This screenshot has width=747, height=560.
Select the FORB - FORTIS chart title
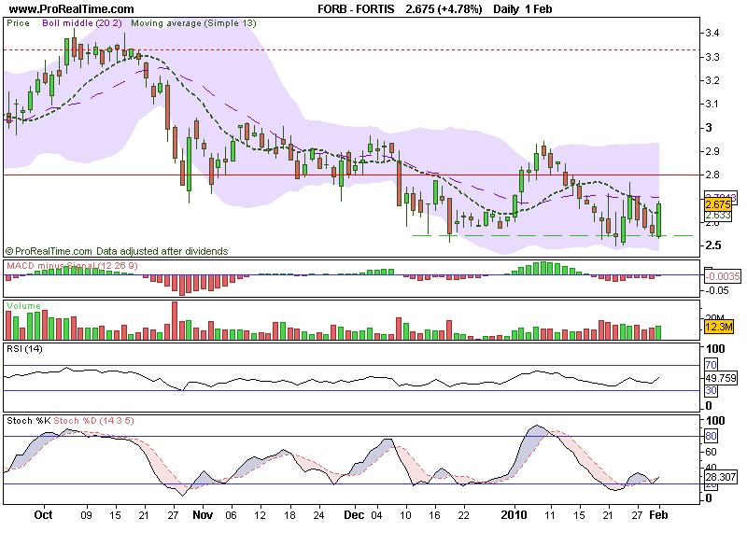356,9
